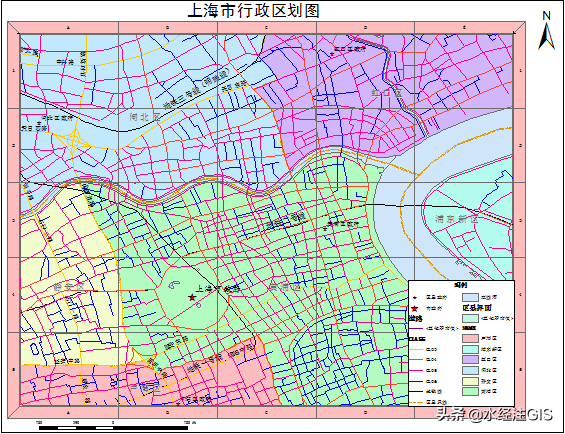This screenshot has width=565, height=434.
Task: Pick the purple 虹口区 legend swatch
Action: 471,359
